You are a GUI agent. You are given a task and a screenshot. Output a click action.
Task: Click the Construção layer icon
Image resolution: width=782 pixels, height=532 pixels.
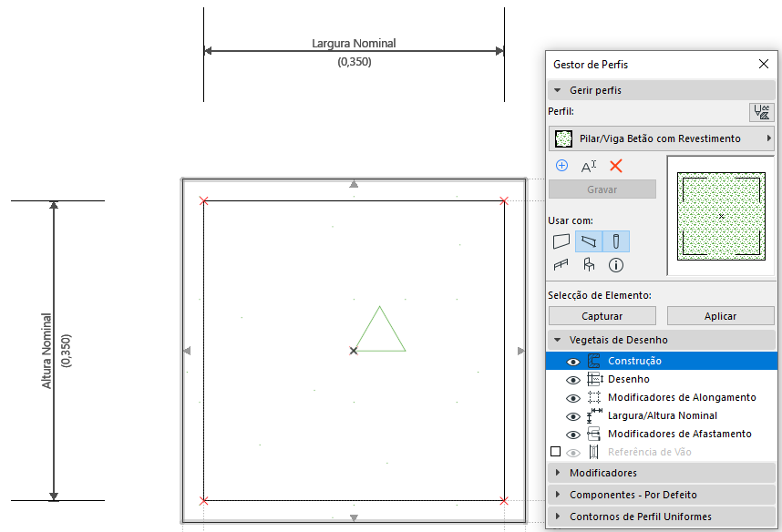[593, 361]
